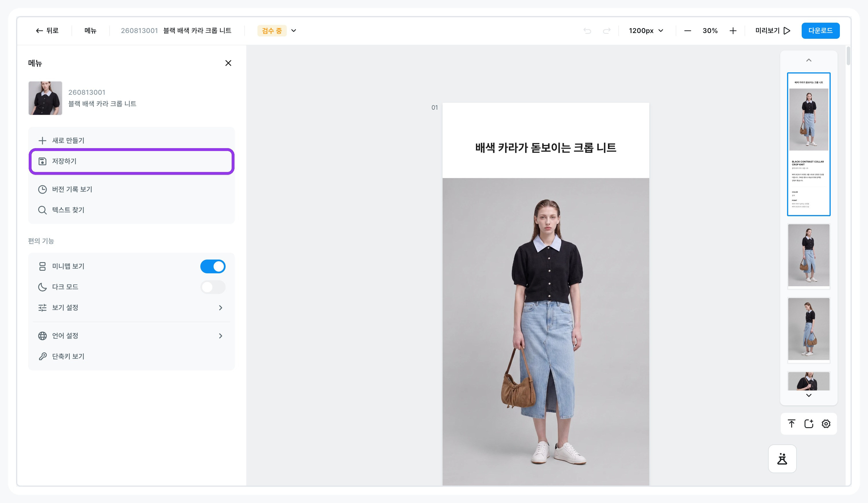Click the 메뉴 button in top bar
This screenshot has height=503, width=868.
click(91, 31)
